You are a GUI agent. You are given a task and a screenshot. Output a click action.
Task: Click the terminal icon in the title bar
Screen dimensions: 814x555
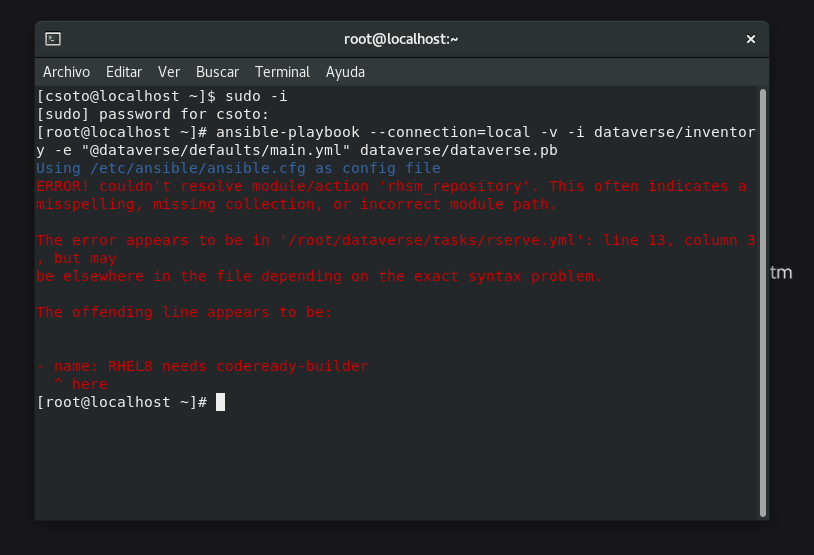[x=53, y=39]
